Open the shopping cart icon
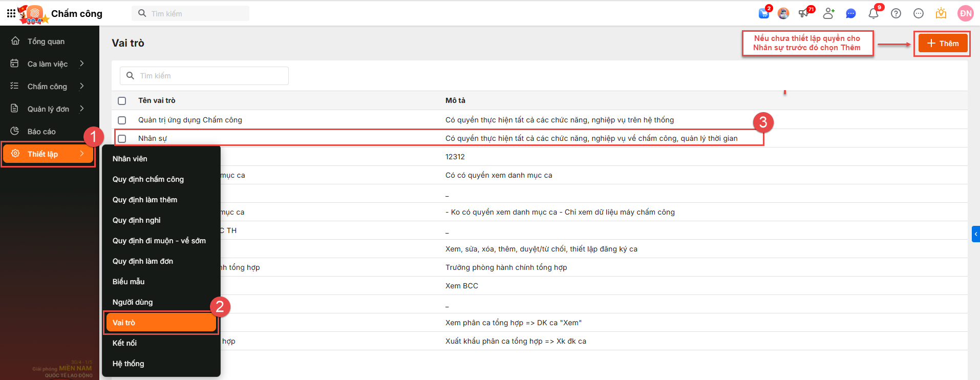 (x=764, y=14)
